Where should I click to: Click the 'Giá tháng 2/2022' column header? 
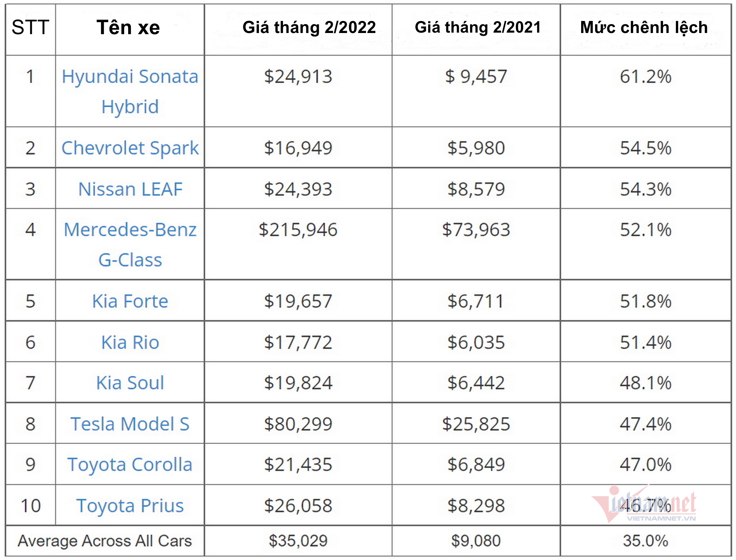point(309,28)
